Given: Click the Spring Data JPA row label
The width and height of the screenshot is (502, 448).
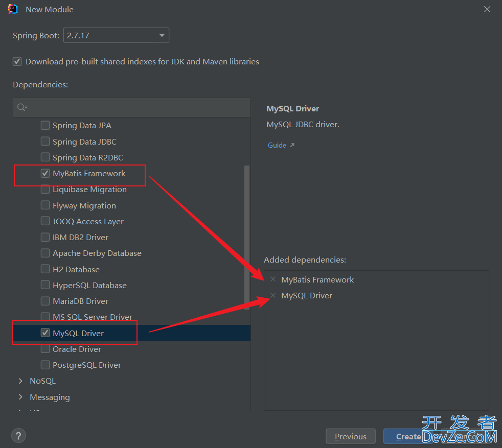Looking at the screenshot, I should [82, 126].
